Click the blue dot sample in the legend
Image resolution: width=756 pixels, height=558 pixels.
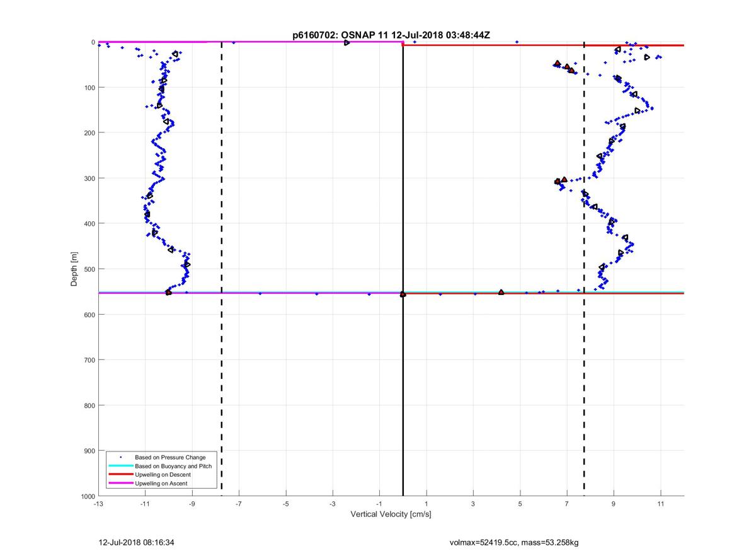(121, 456)
